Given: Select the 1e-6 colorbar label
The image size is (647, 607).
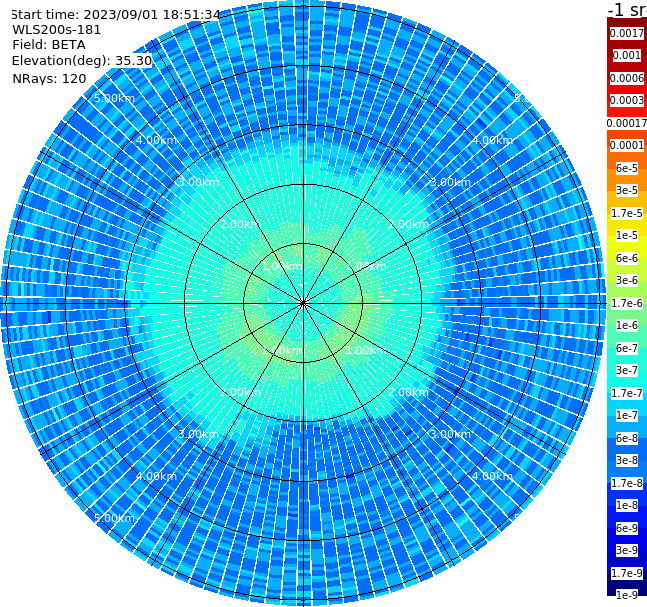Looking at the screenshot, I should click(627, 326).
